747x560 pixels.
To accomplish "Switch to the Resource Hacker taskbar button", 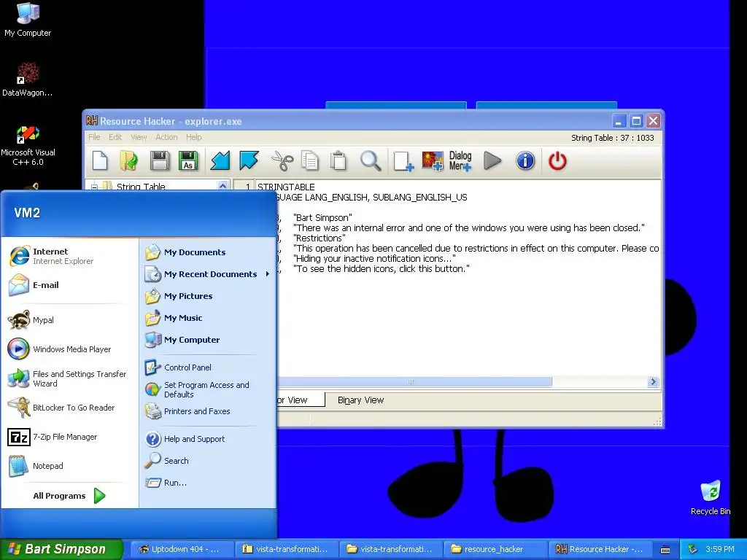I will tap(600, 549).
